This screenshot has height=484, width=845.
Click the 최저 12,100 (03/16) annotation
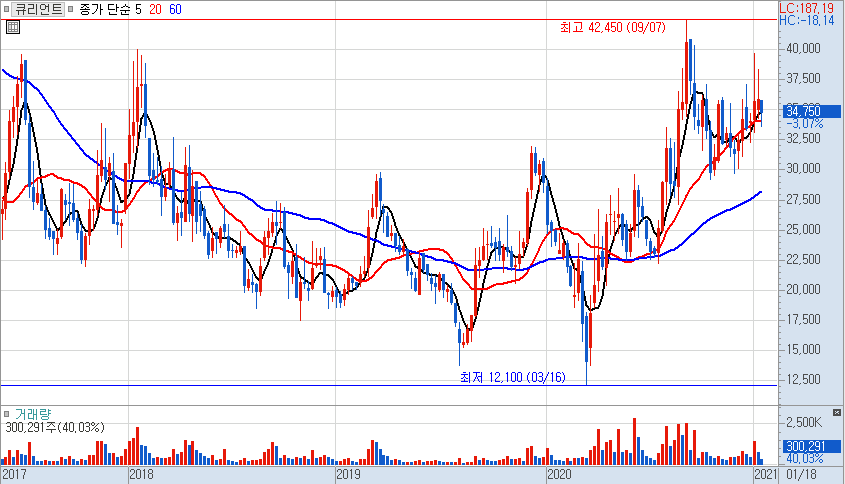(512, 377)
